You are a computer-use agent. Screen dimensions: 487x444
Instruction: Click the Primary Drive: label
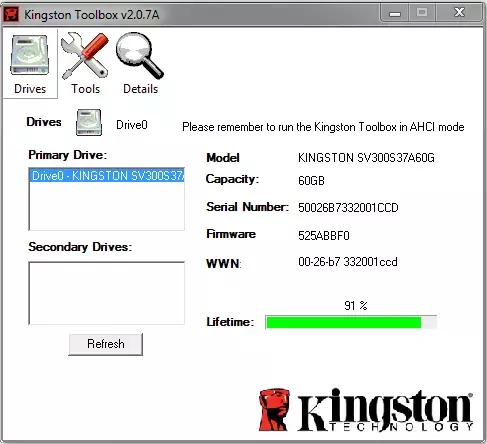click(68, 155)
